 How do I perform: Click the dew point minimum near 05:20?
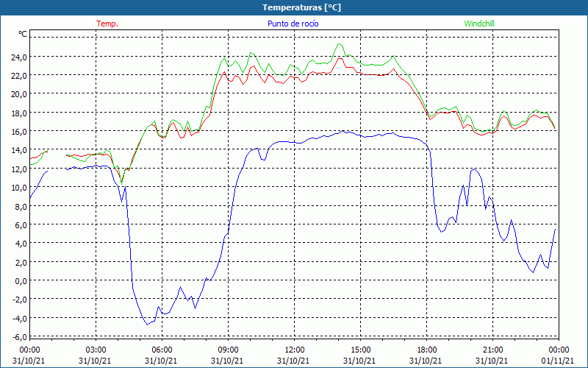pos(148,325)
